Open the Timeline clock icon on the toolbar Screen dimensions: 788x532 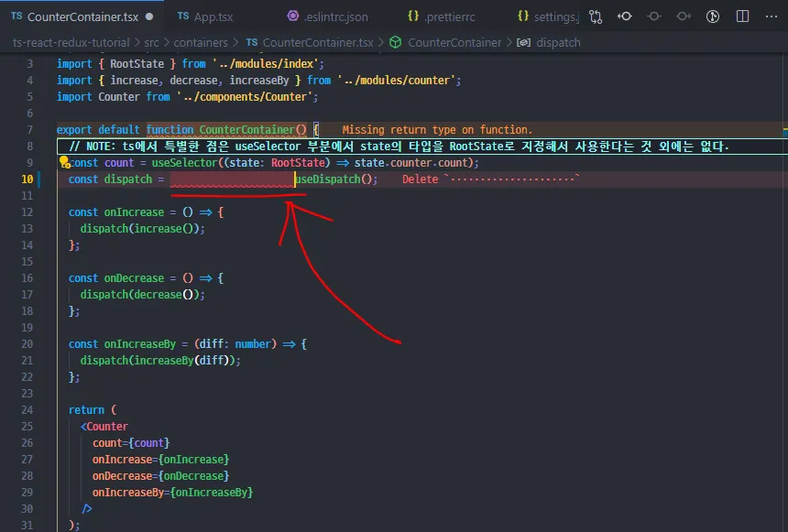point(713,16)
